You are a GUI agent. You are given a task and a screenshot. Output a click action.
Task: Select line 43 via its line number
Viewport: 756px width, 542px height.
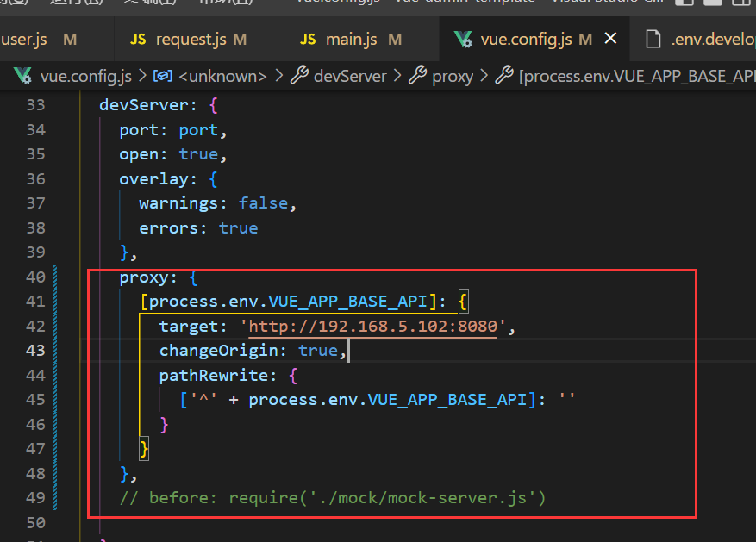35,352
